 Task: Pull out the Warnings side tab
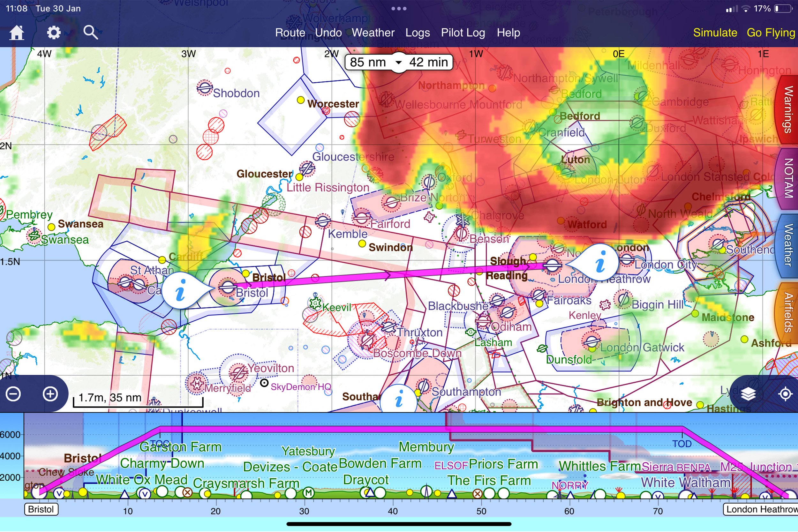coord(787,109)
